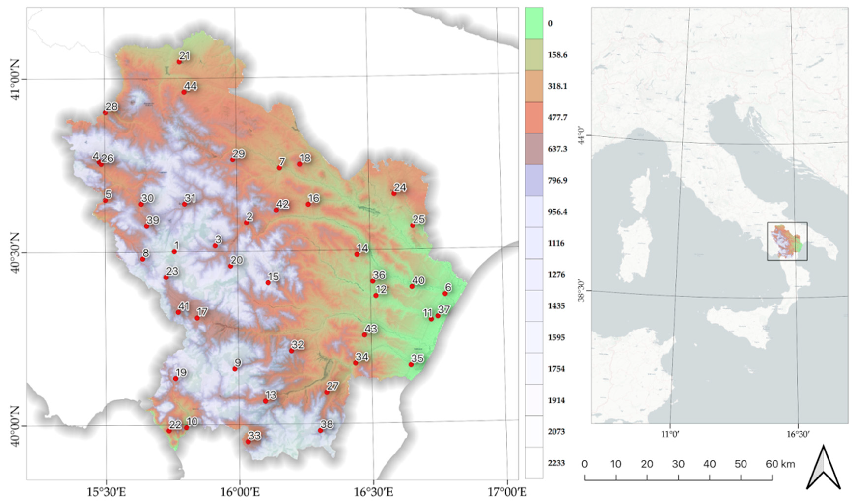857x504 pixels.
Task: Select the salmon 477.7 legend swatch
Action: pos(534,117)
